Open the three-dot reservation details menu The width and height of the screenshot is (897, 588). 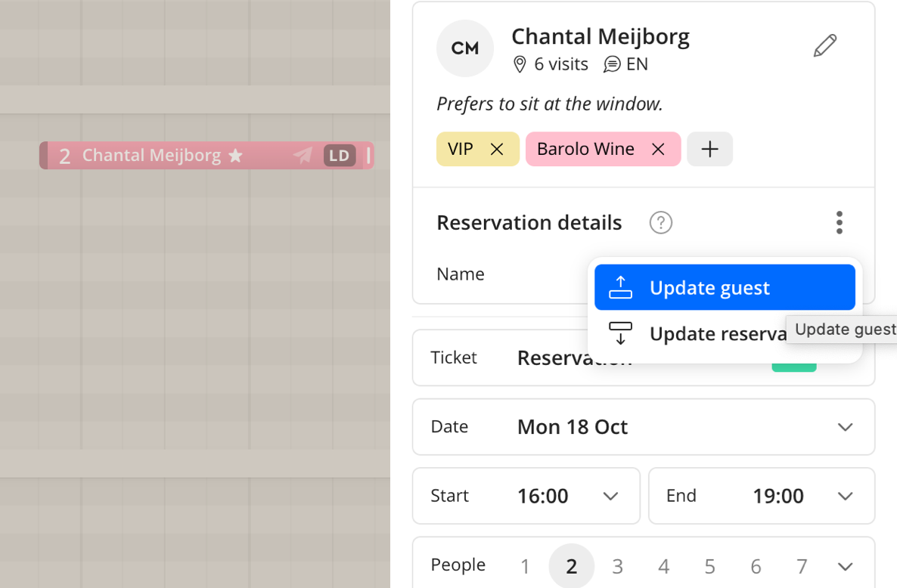point(840,222)
